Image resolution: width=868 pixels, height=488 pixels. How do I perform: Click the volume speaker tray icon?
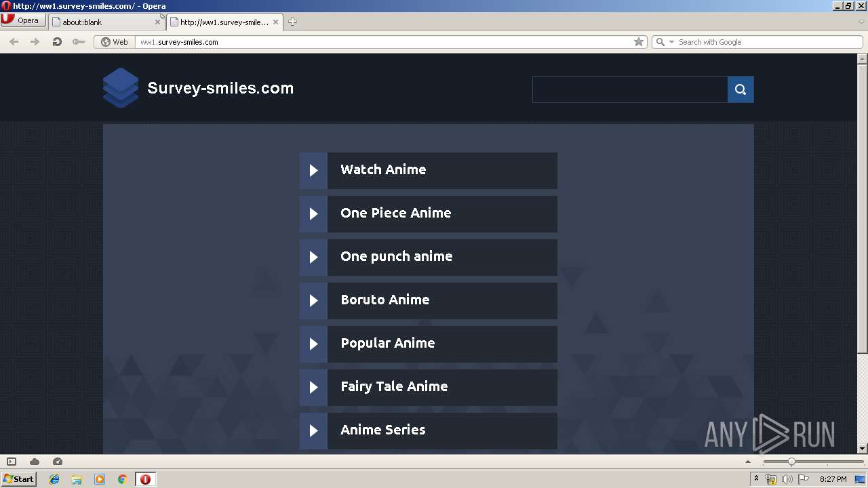pyautogui.click(x=787, y=479)
